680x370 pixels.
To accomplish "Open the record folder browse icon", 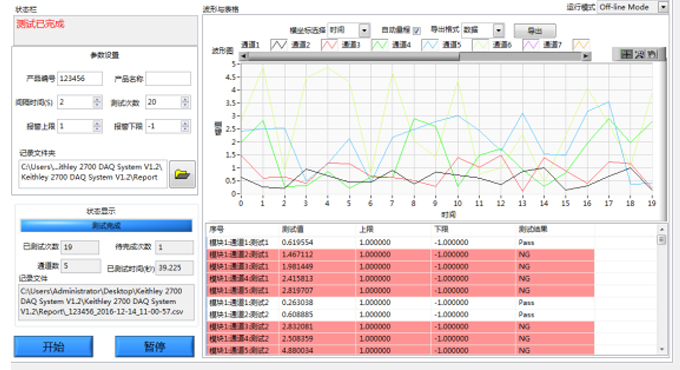I will point(182,174).
